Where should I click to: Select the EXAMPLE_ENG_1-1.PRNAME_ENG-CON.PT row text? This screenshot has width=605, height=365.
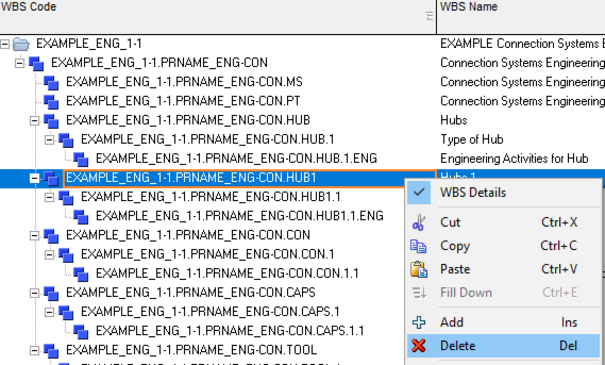183,101
